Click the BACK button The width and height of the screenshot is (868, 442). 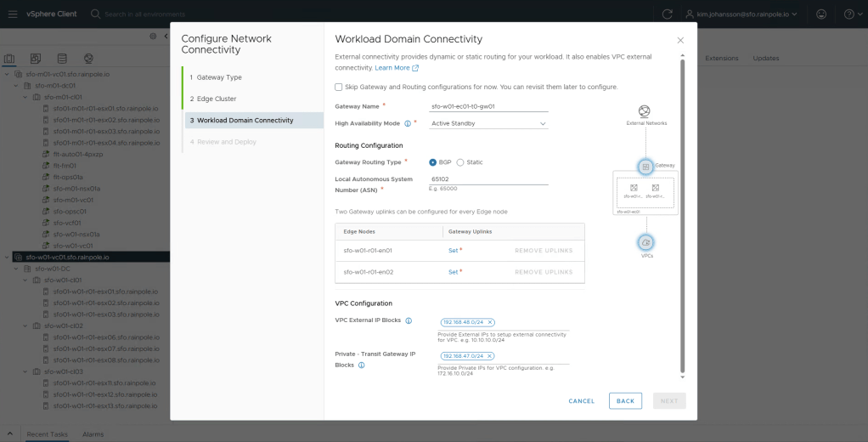click(625, 401)
